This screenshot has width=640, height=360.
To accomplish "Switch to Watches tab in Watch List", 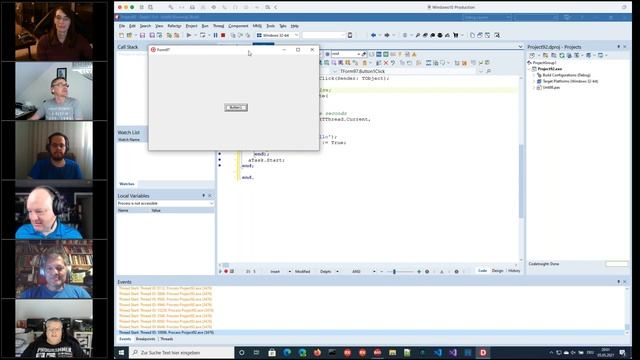I will [127, 184].
